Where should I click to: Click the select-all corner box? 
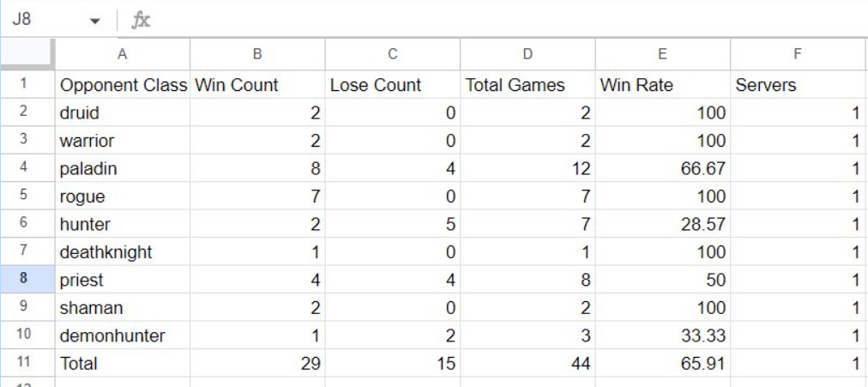(x=27, y=54)
